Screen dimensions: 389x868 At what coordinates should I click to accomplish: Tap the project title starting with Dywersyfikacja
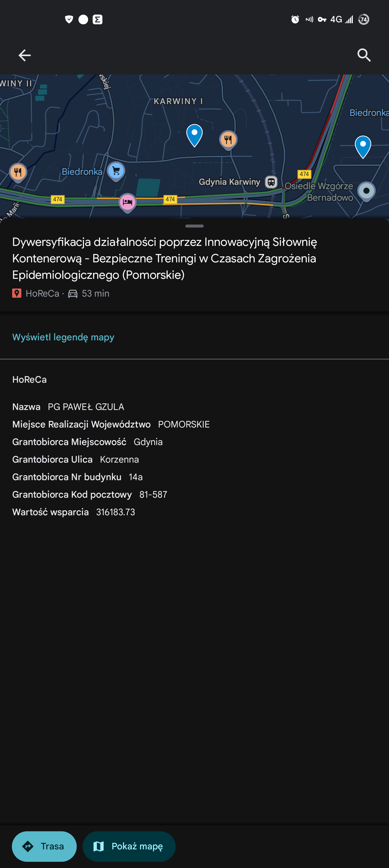pos(165,259)
